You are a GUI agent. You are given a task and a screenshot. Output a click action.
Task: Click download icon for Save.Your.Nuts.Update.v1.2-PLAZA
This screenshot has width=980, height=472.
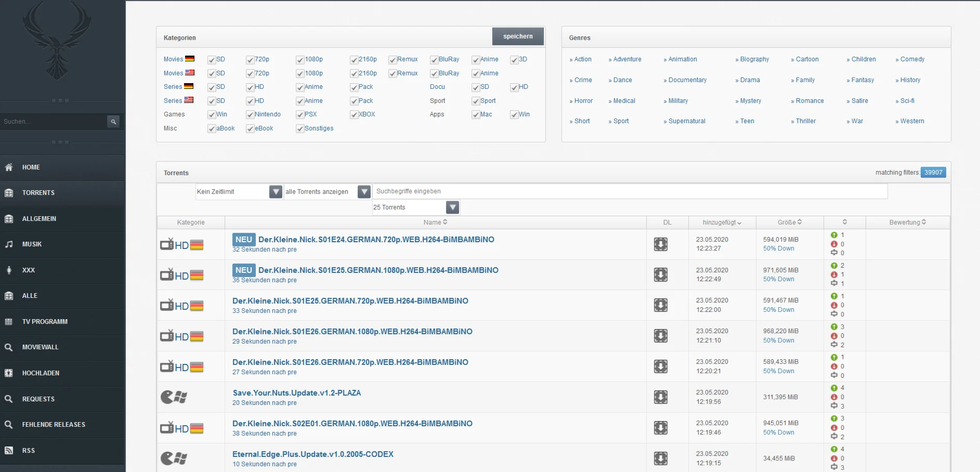(x=660, y=398)
